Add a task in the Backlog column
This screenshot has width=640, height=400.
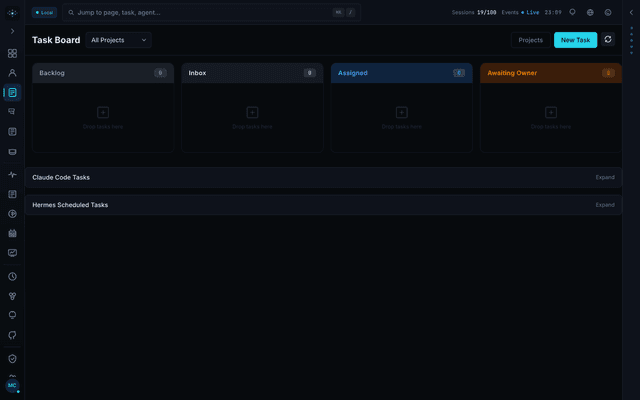pyautogui.click(x=103, y=112)
